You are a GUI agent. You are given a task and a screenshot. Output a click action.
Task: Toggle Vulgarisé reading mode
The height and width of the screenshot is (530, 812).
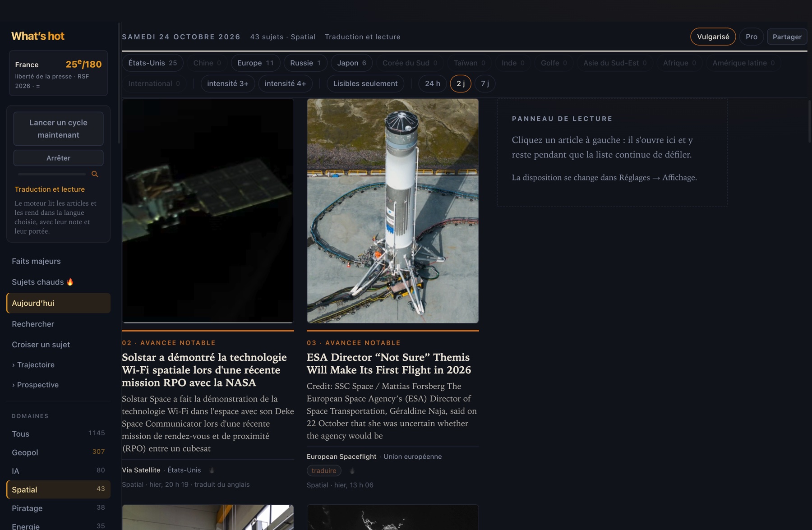point(713,37)
